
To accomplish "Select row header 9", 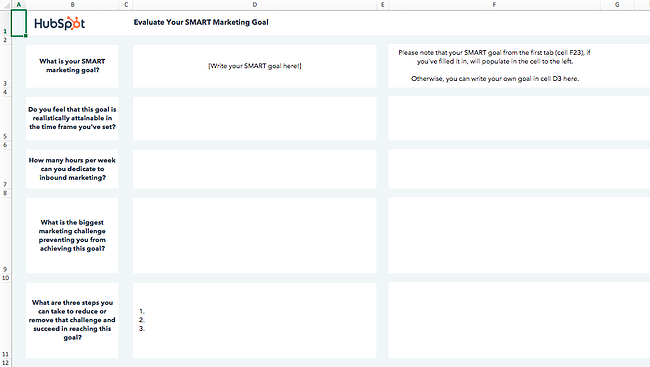I will point(5,236).
